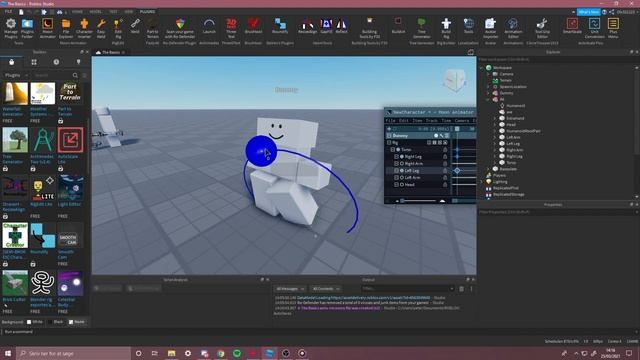Select the Toolbox Recent clock tab
This screenshot has height=360, width=640.
click(56, 62)
